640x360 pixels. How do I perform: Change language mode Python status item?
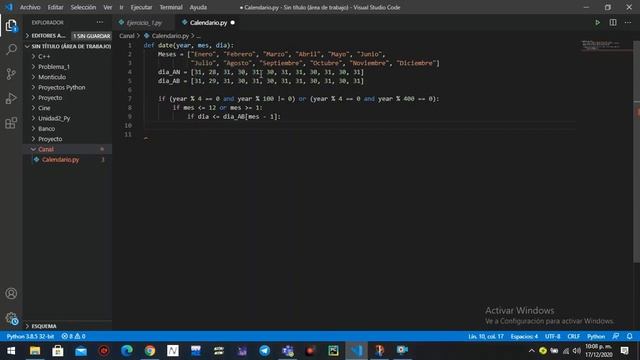click(x=596, y=336)
